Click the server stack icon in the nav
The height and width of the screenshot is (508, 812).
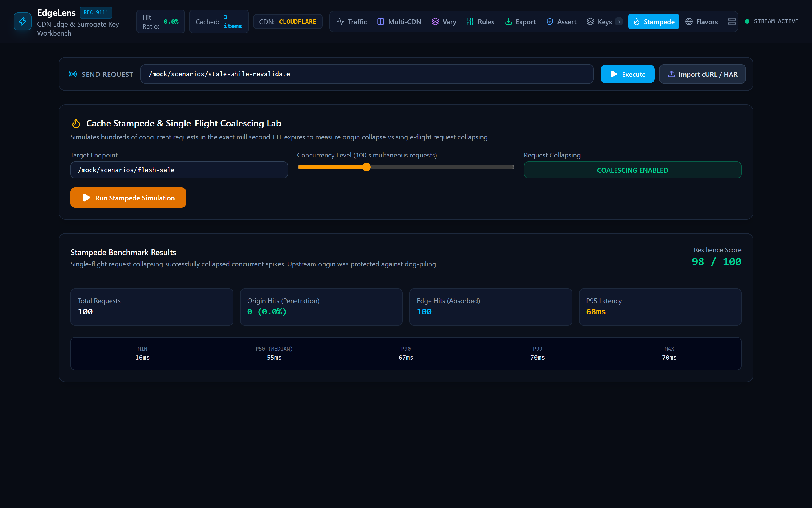tap(732, 21)
